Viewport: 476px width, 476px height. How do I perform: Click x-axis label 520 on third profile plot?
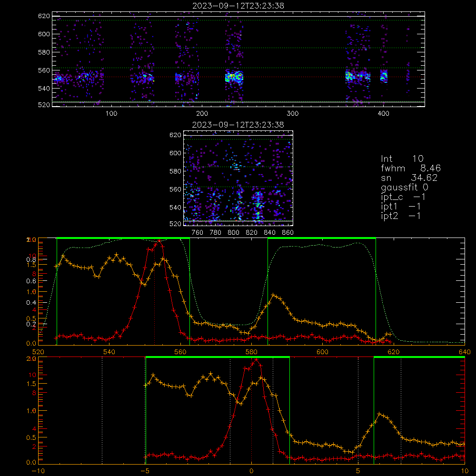(38, 352)
